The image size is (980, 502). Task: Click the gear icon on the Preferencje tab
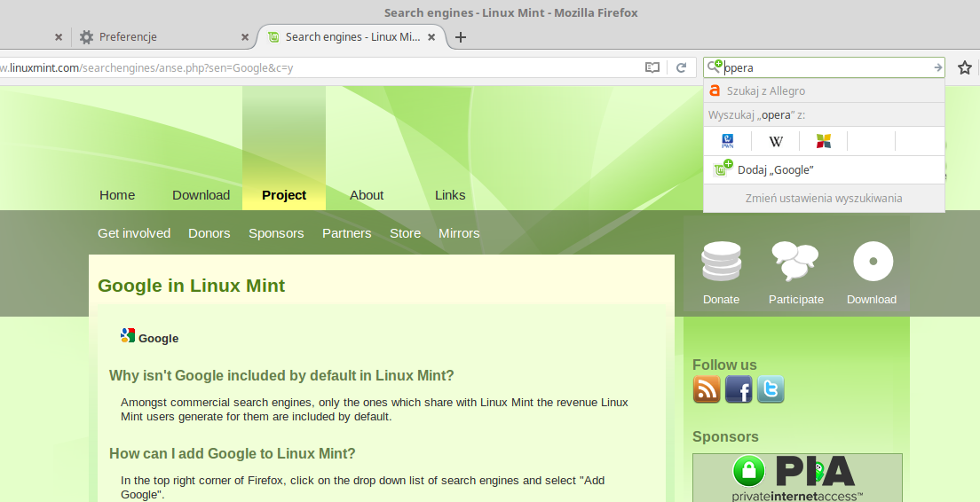pyautogui.click(x=86, y=37)
